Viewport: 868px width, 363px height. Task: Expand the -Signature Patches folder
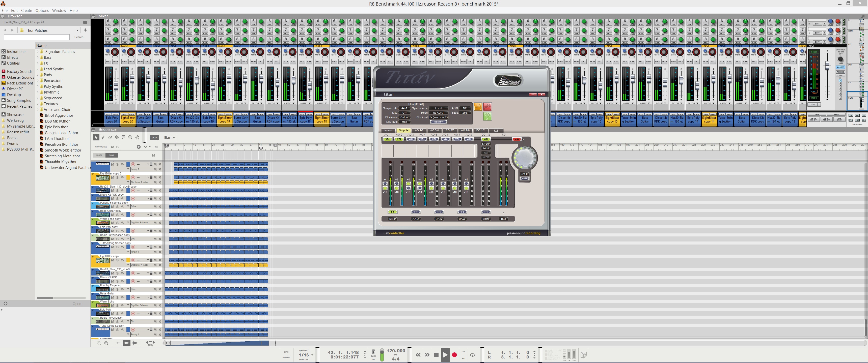pyautogui.click(x=38, y=51)
